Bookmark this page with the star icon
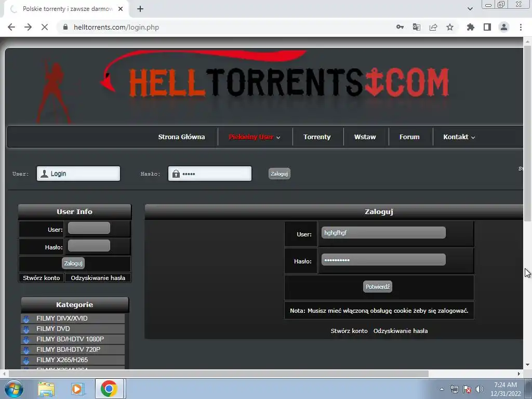 (450, 27)
